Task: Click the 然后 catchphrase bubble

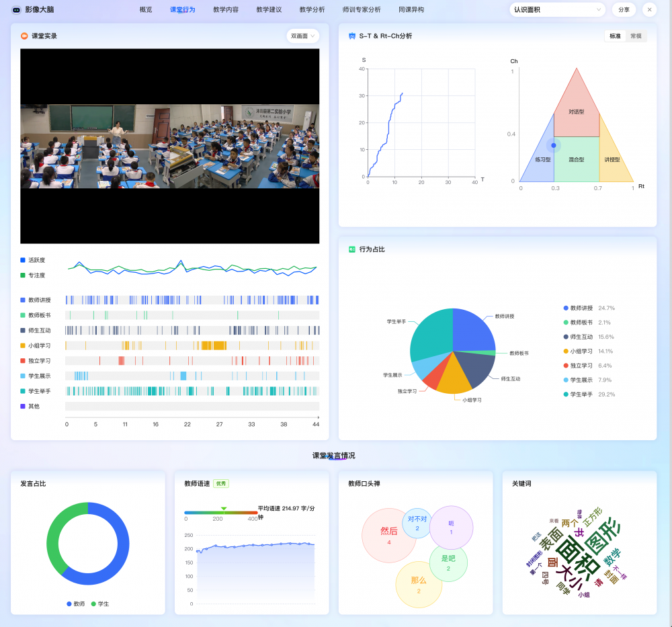Action: (x=388, y=535)
